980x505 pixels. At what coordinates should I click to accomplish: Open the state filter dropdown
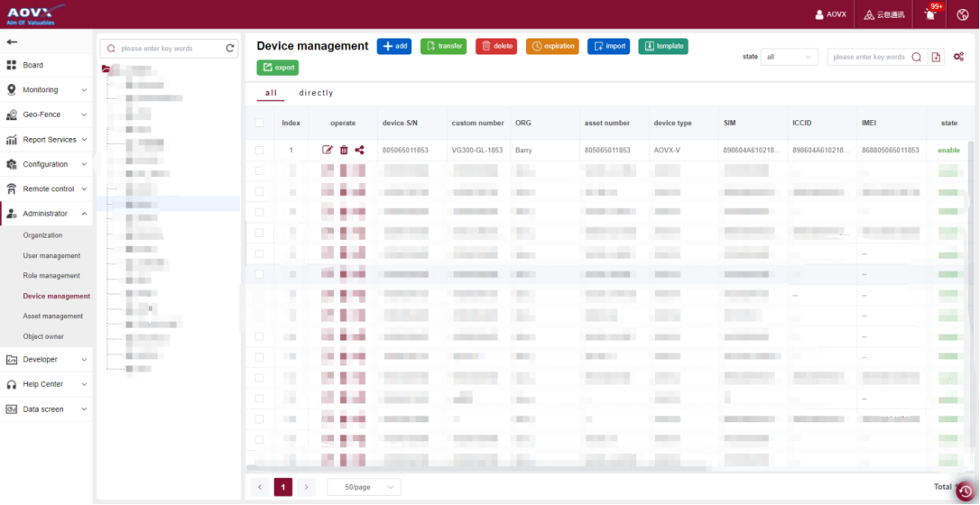(789, 57)
